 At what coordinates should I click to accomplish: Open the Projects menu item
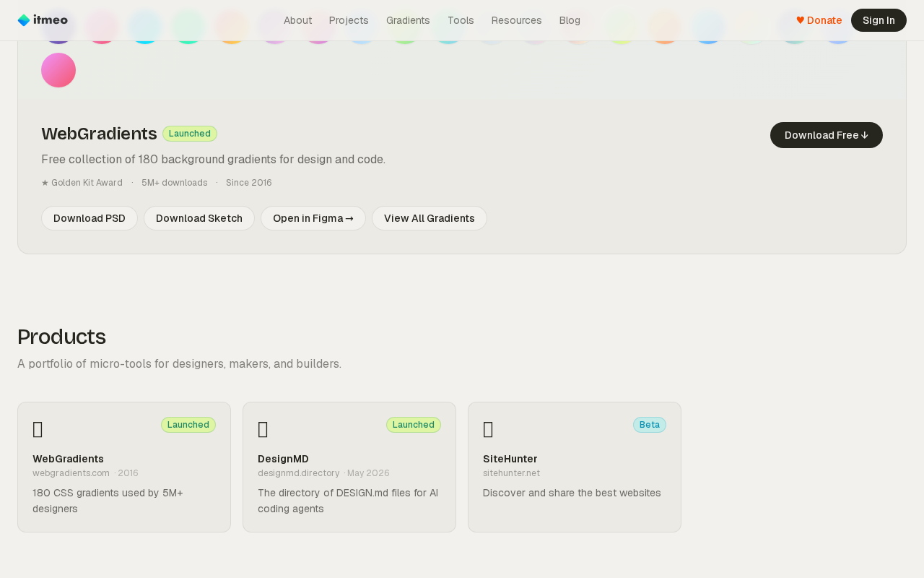[x=349, y=20]
